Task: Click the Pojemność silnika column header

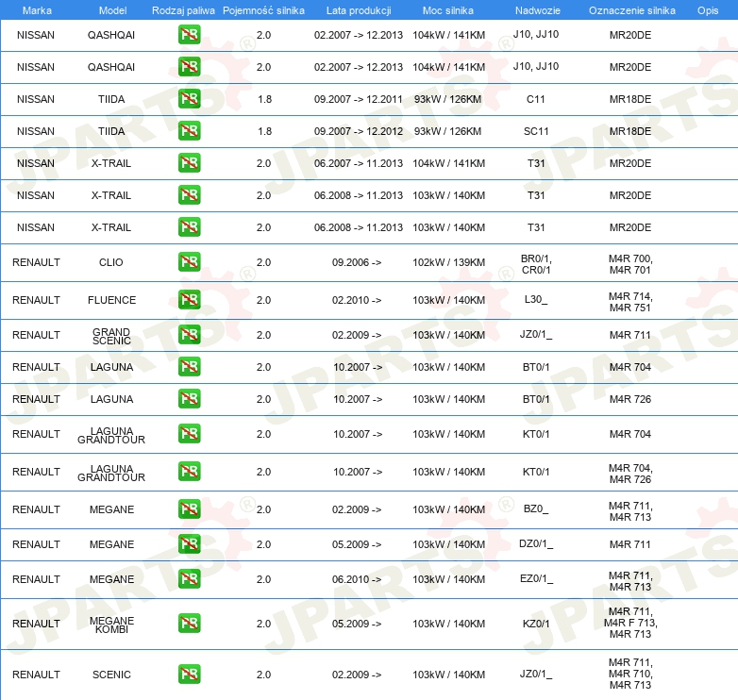Action: tap(263, 10)
